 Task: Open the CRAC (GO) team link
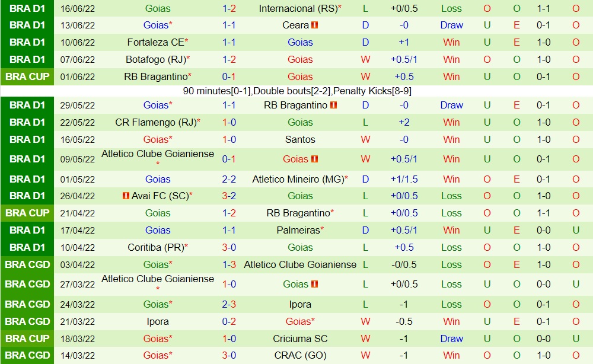pos(300,356)
